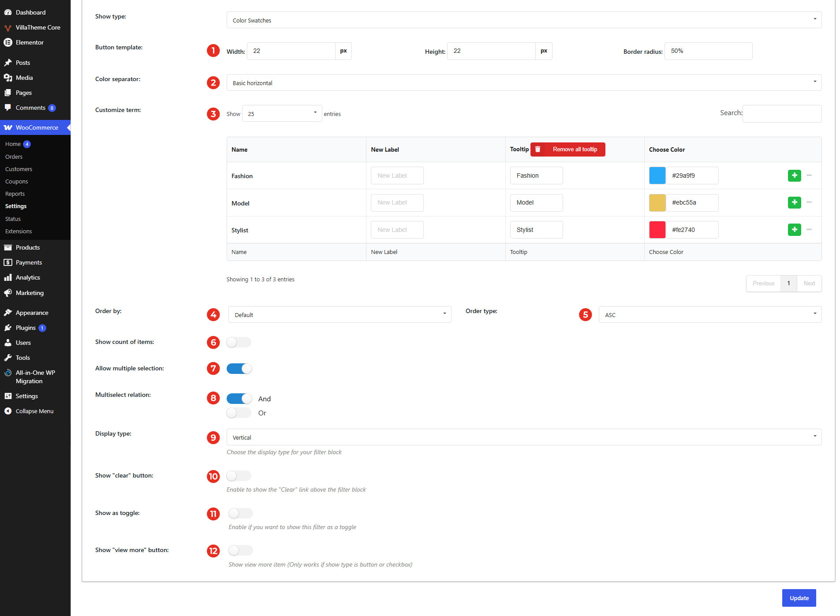
Task: Open the Analytics bar chart icon
Action: (8, 277)
